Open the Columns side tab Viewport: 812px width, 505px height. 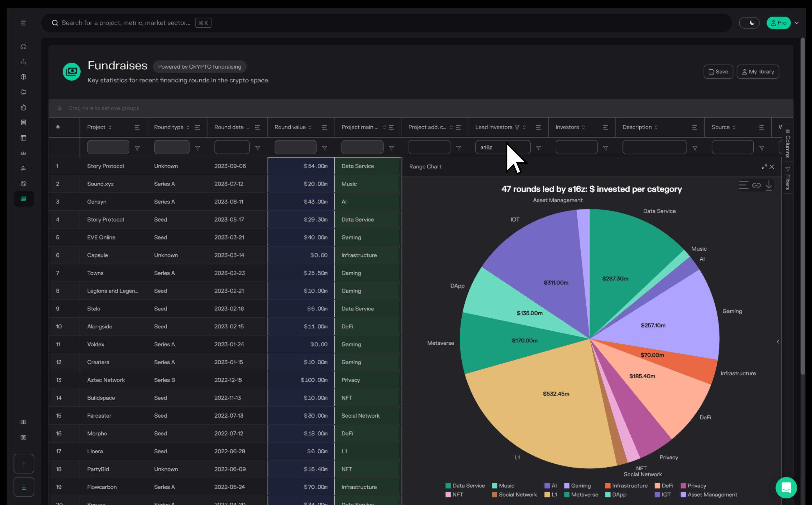pos(788,144)
